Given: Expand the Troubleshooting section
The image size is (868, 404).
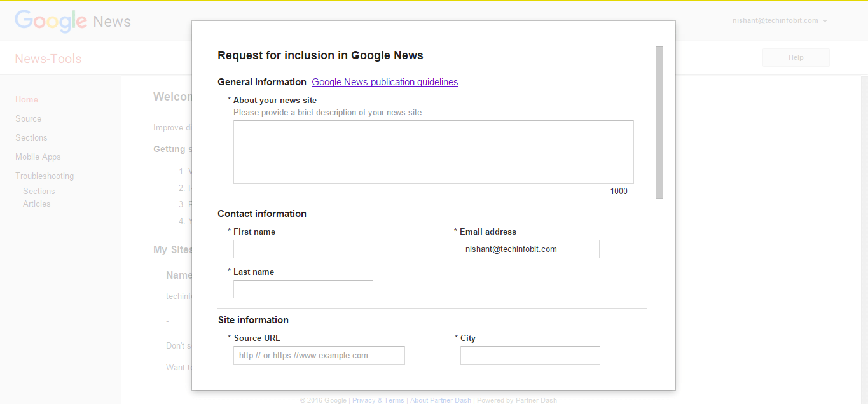Looking at the screenshot, I should [x=44, y=176].
